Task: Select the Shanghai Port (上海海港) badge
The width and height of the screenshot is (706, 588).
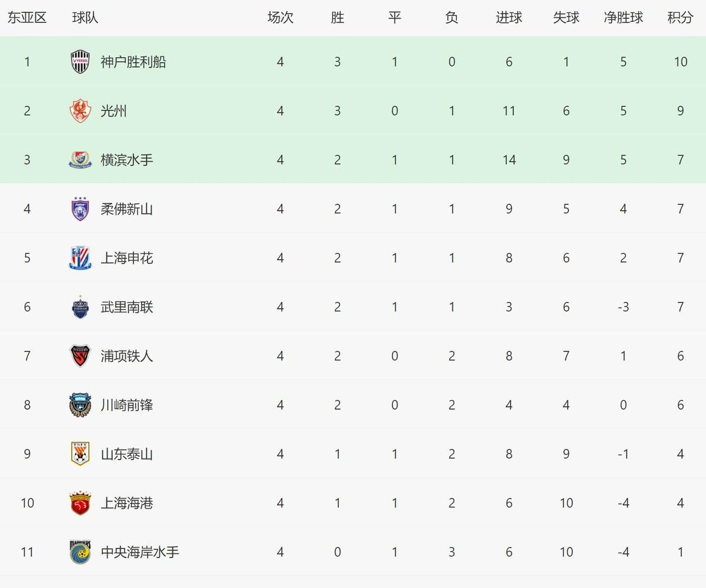Action: 80,503
